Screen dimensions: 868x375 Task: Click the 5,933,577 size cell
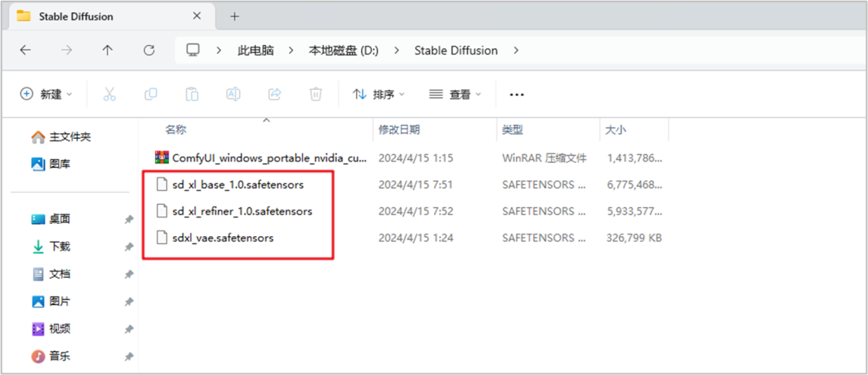tap(634, 211)
